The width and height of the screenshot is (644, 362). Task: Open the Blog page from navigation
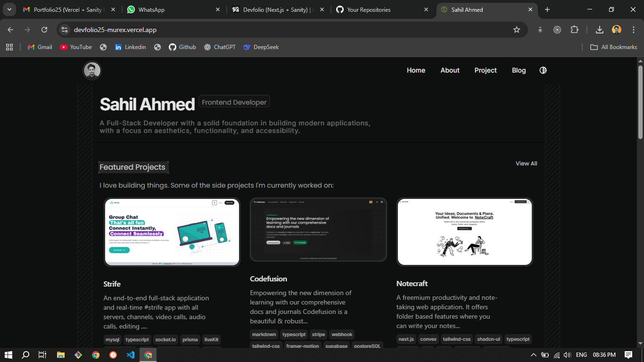pos(519,70)
